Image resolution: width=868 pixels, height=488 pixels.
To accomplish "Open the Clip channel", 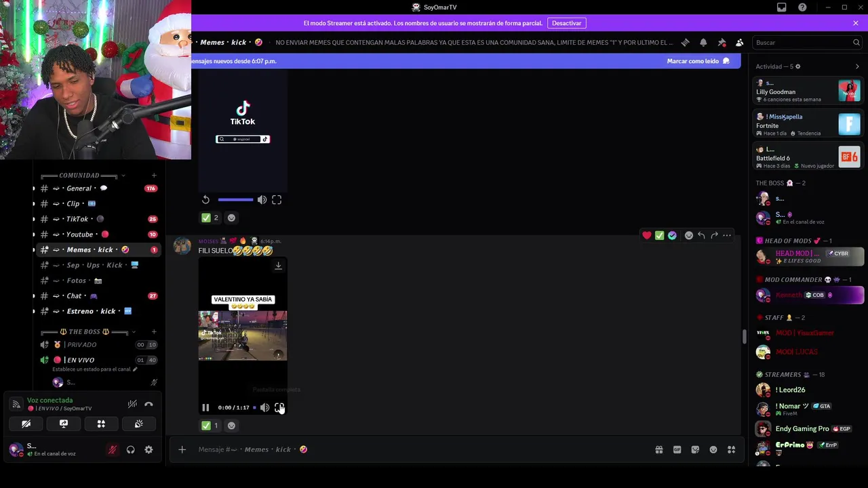I will (x=98, y=203).
